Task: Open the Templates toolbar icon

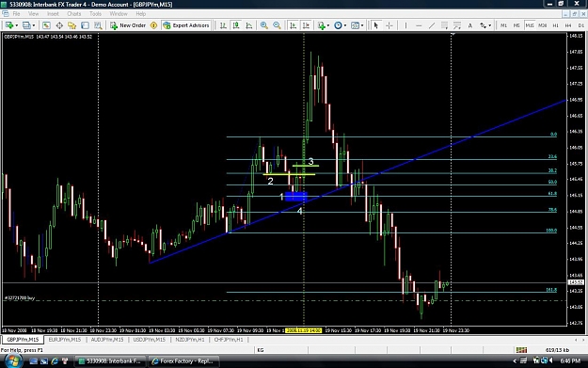Action: coord(355,25)
